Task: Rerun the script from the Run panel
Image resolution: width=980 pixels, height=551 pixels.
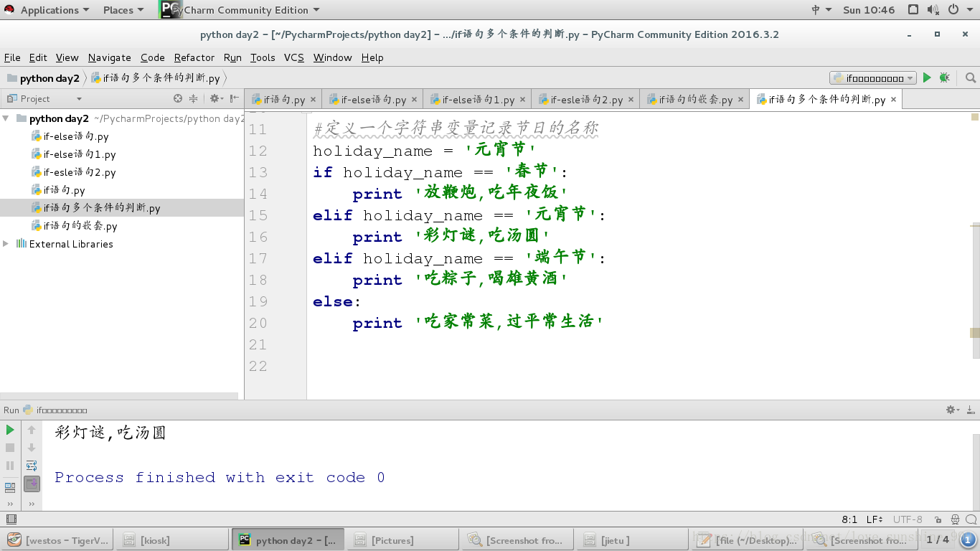Action: 10,430
